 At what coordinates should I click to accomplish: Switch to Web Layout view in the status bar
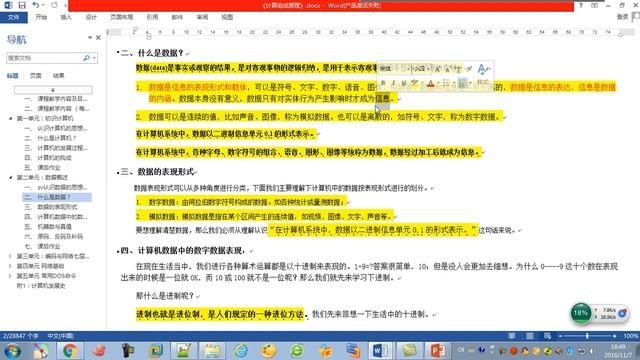point(547,336)
